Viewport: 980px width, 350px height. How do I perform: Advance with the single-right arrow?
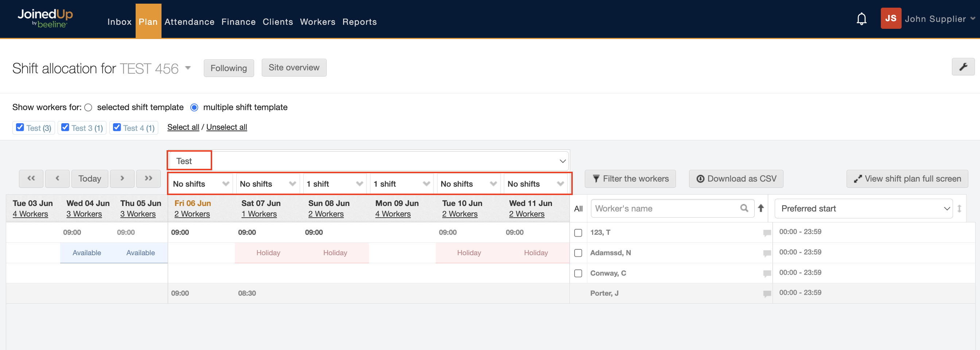122,178
